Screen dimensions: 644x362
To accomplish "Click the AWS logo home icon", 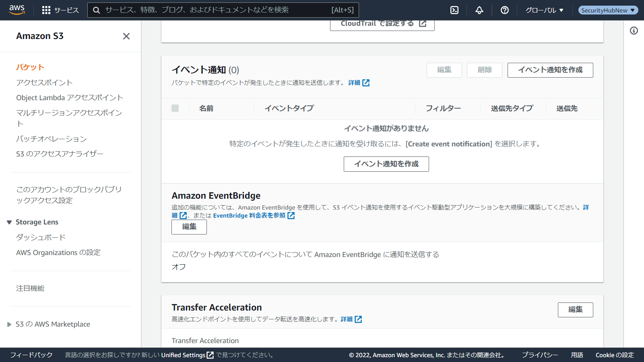I will click(17, 10).
